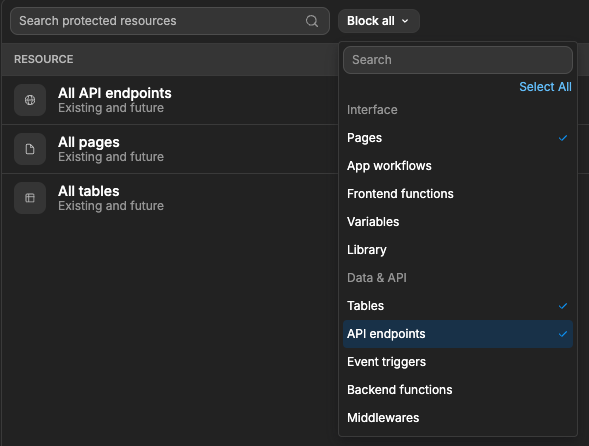Viewport: 589px width, 446px height.
Task: Uncheck Tables in the dropdown list
Action: 458,306
